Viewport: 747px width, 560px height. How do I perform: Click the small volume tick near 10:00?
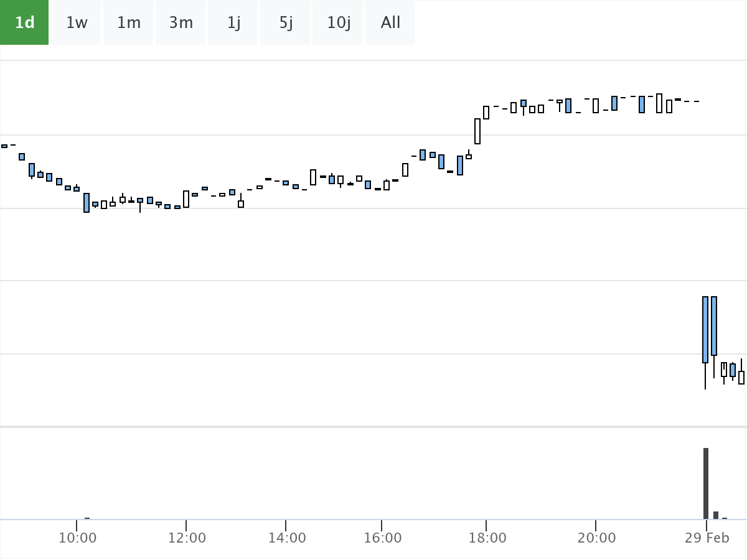point(87,518)
